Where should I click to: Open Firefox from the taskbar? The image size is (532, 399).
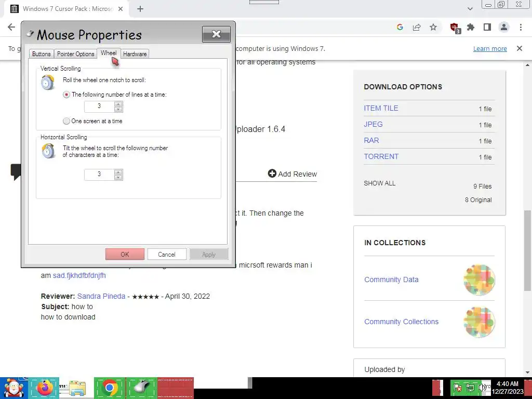[x=45, y=388]
